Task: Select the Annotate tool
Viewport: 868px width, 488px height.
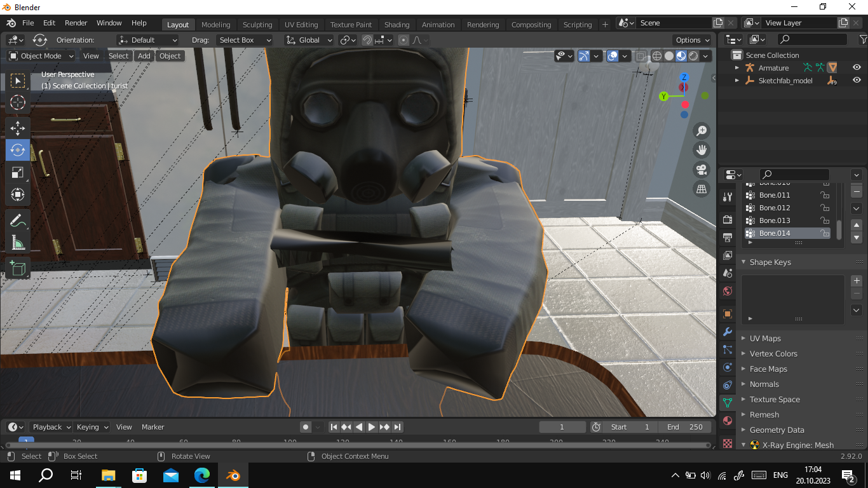Action: pyautogui.click(x=18, y=221)
